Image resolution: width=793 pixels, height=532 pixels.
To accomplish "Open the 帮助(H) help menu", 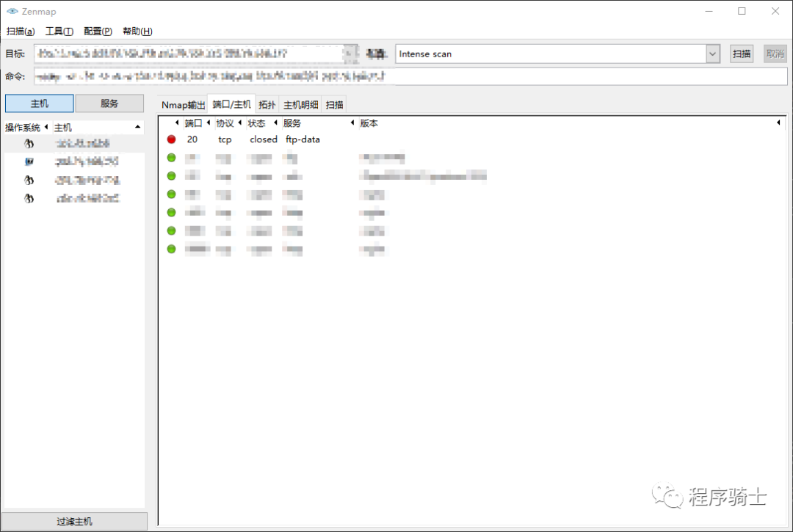I will pos(137,32).
